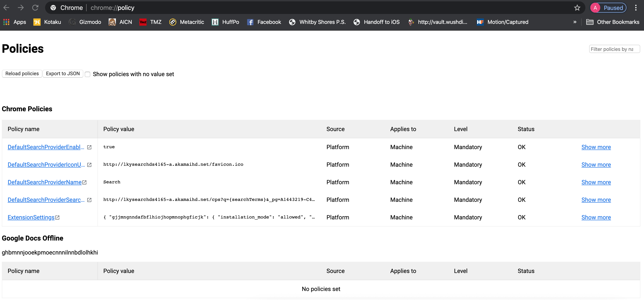
Task: Expand Show more for DefaultSearchProviderSearchURL row
Action: click(x=596, y=200)
